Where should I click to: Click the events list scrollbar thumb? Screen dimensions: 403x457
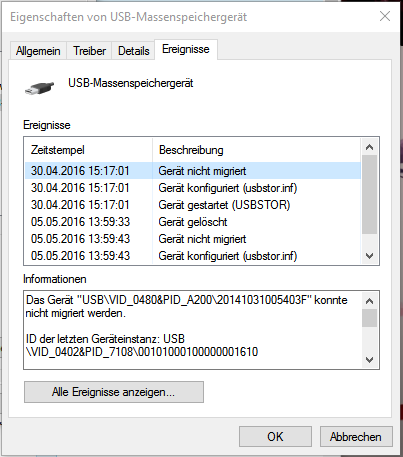click(369, 195)
